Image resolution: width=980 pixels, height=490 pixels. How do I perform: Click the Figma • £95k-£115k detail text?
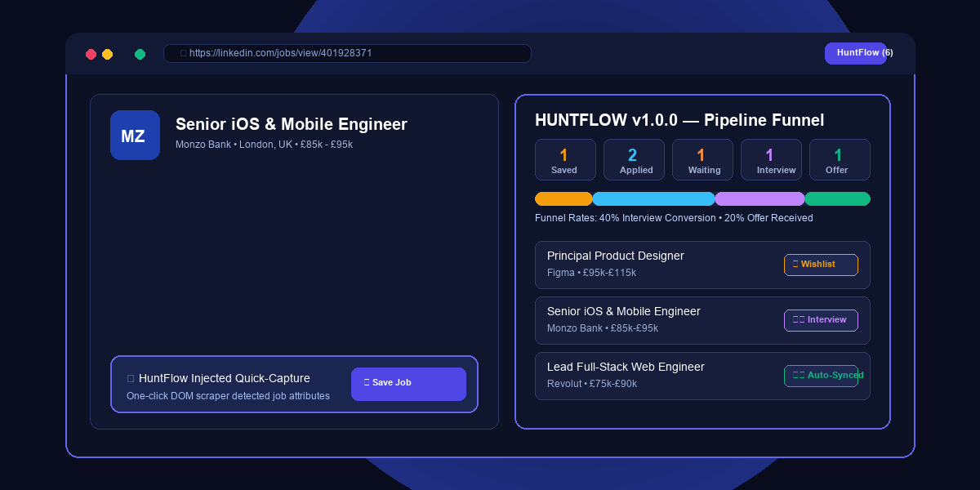[591, 273]
